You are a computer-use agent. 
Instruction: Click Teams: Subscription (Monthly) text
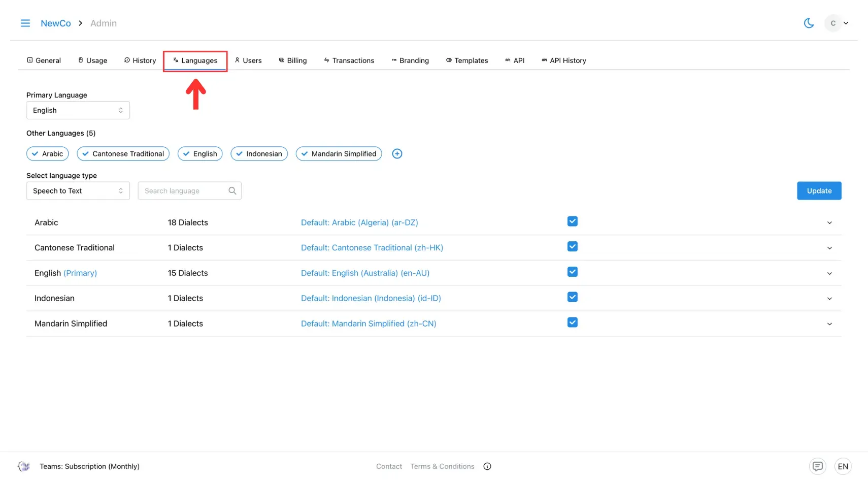click(x=89, y=466)
